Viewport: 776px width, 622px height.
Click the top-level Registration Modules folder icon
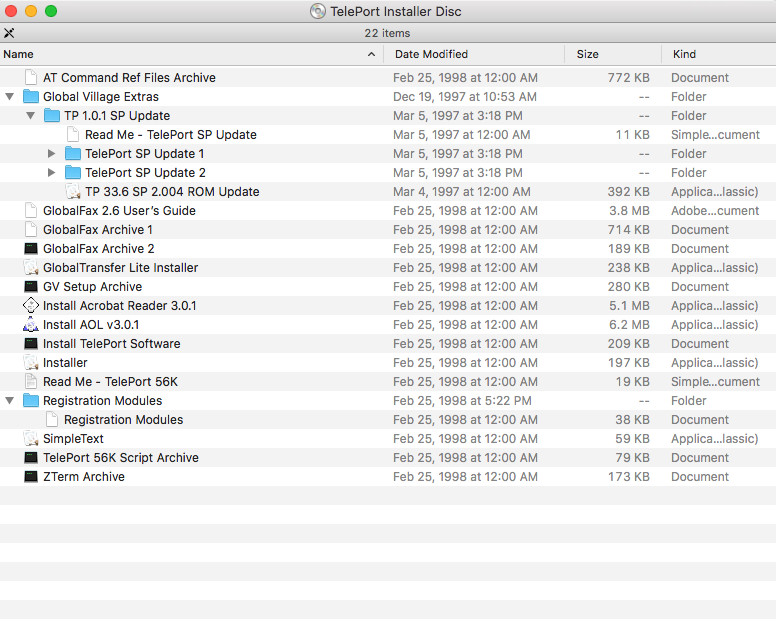coord(31,400)
